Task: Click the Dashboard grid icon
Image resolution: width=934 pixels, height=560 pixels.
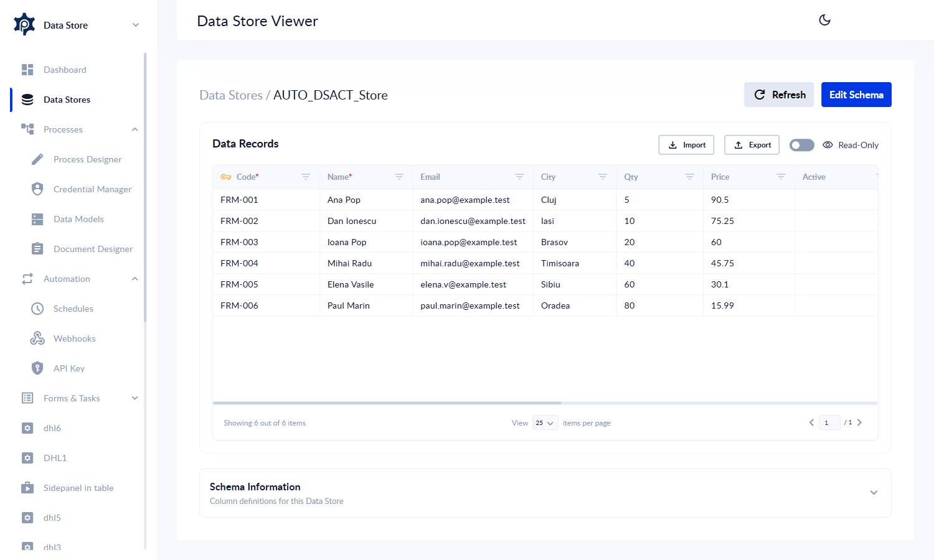Action: [27, 70]
